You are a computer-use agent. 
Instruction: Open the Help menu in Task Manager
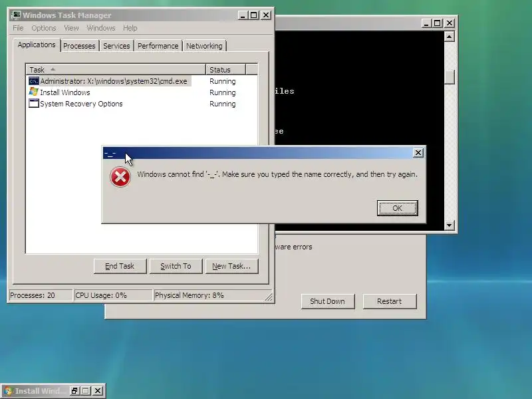click(130, 28)
